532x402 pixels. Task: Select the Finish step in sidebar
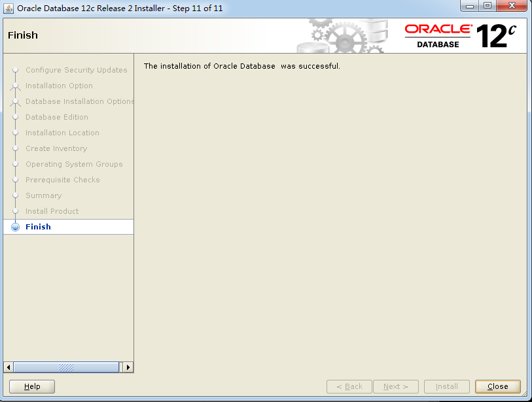point(68,227)
